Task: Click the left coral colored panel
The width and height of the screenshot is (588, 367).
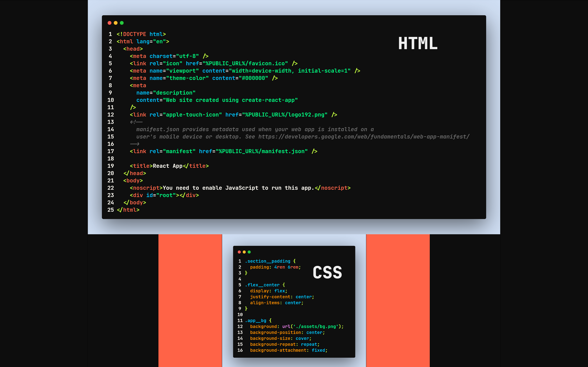Action: pos(190,301)
